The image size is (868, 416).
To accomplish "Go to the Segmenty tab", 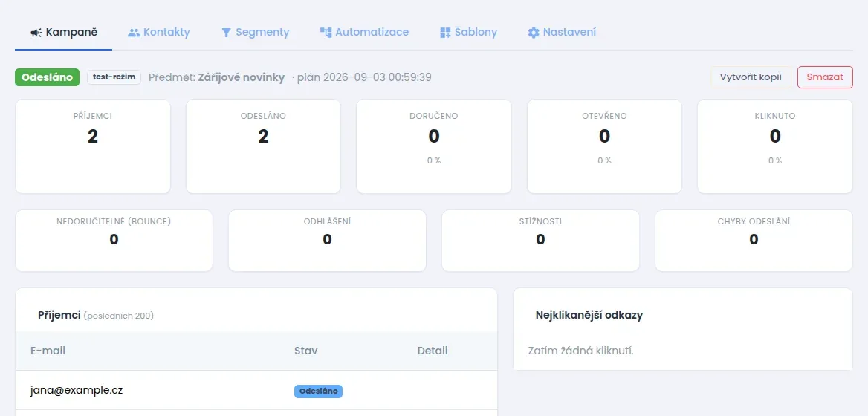I will coord(255,32).
